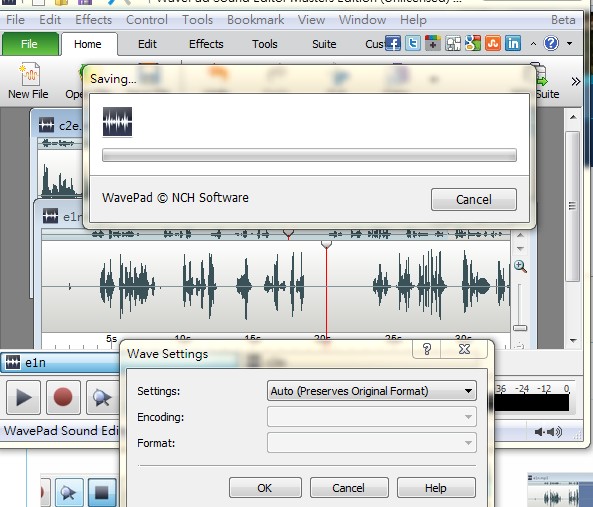Switch to the Edit ribbon tab
Image resolution: width=593 pixels, height=507 pixels.
[147, 44]
